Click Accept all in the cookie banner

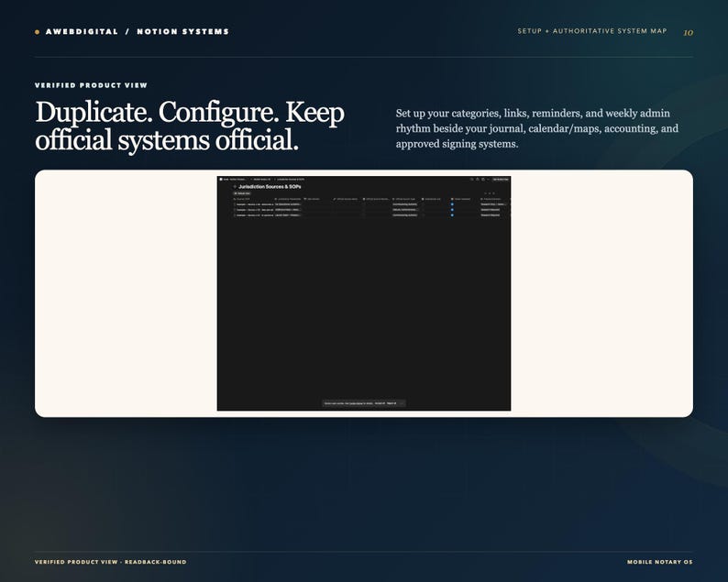pyautogui.click(x=380, y=403)
